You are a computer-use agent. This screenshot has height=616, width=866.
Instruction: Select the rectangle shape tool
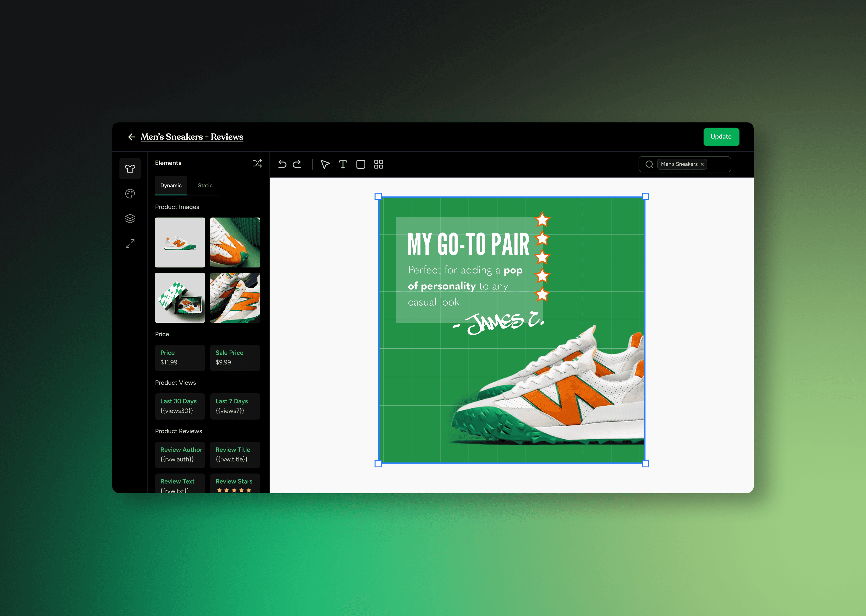361,164
